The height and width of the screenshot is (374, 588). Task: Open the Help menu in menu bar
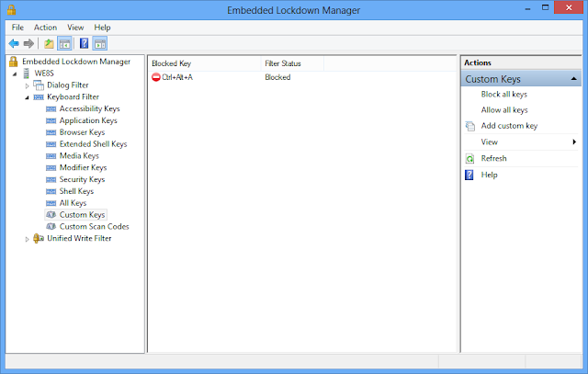[102, 28]
